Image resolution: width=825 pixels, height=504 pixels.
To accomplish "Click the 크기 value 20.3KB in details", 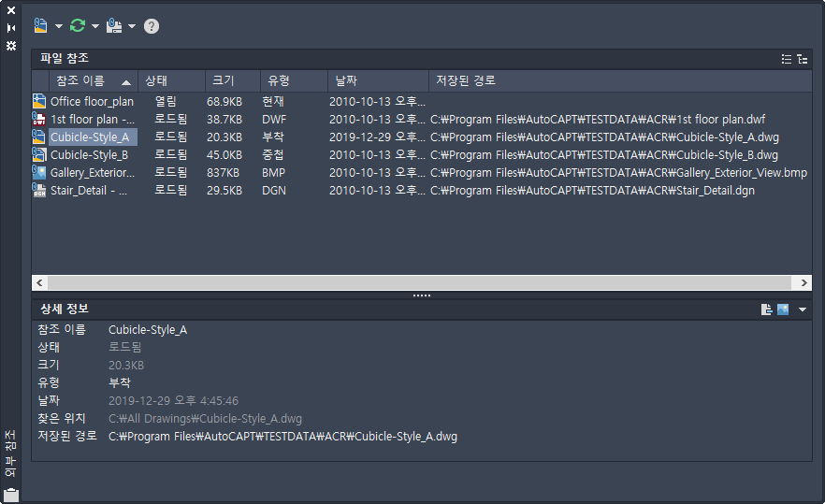I will click(126, 365).
